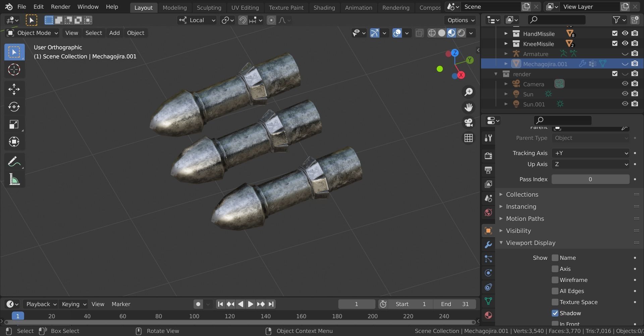644x336 pixels.
Task: Activate the Transform tool
Action: 14,142
